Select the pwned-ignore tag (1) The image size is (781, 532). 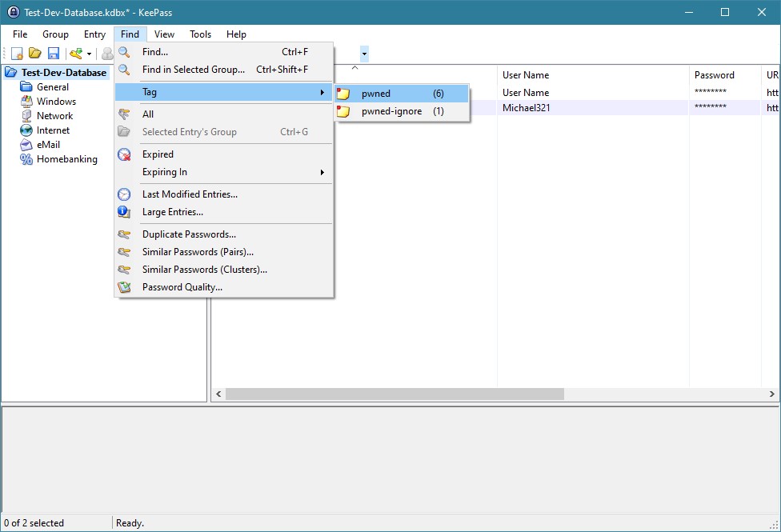tap(402, 111)
